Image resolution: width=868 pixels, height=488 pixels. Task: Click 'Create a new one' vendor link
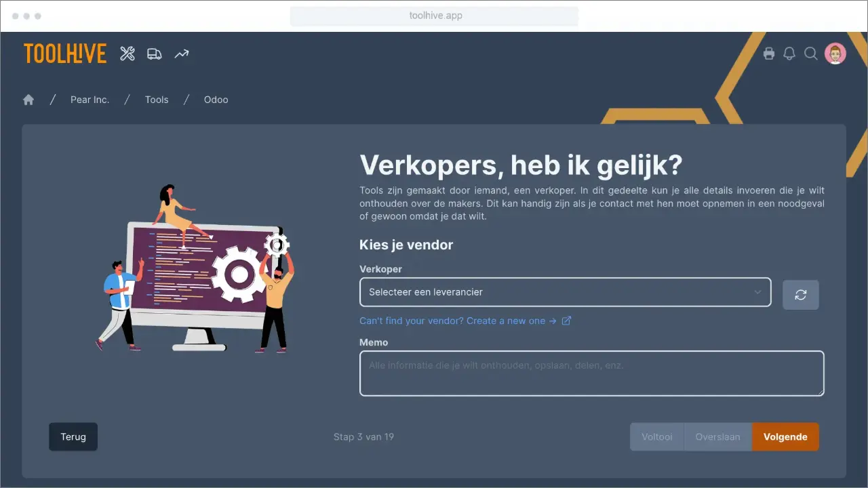[506, 321]
